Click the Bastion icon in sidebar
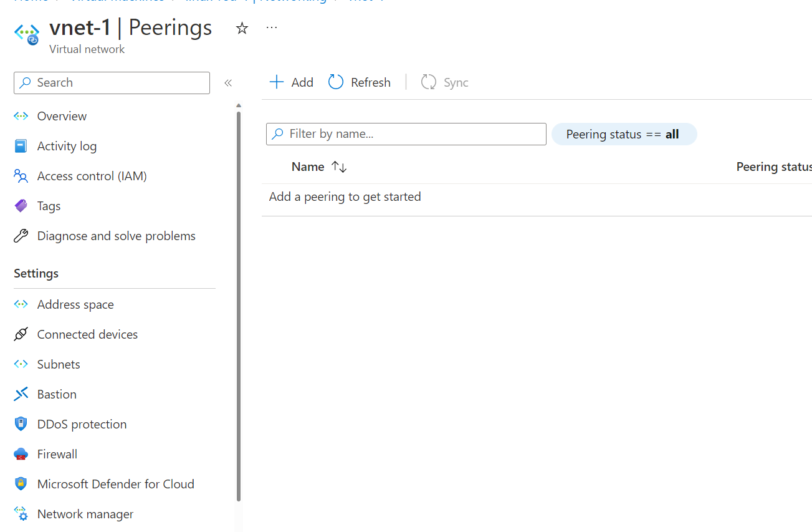This screenshot has height=532, width=812. point(21,394)
